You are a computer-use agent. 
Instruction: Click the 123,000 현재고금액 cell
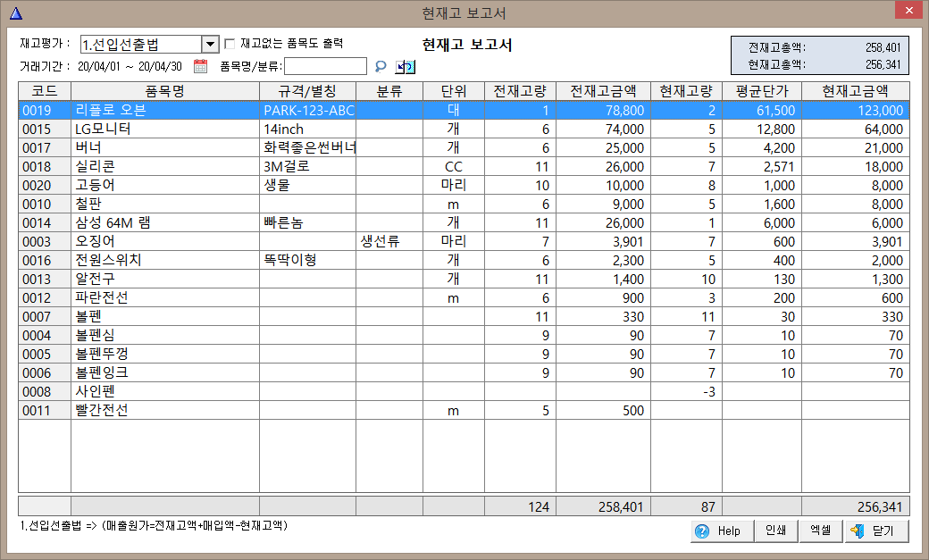[x=856, y=110]
